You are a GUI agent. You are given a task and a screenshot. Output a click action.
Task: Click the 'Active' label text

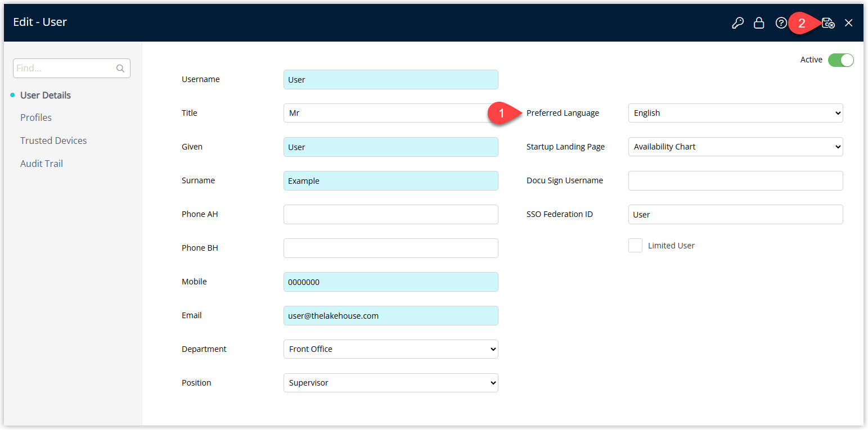click(x=811, y=60)
